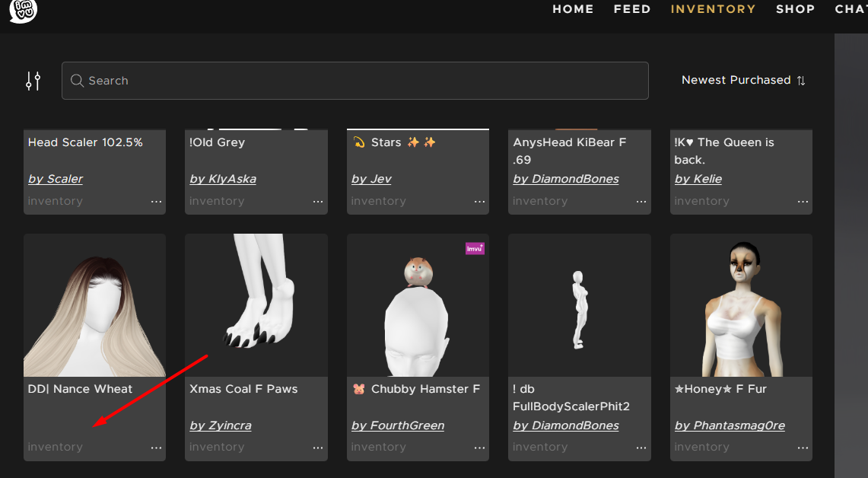This screenshot has height=478, width=868.
Task: Open creator link by Kelie
Action: 698,179
